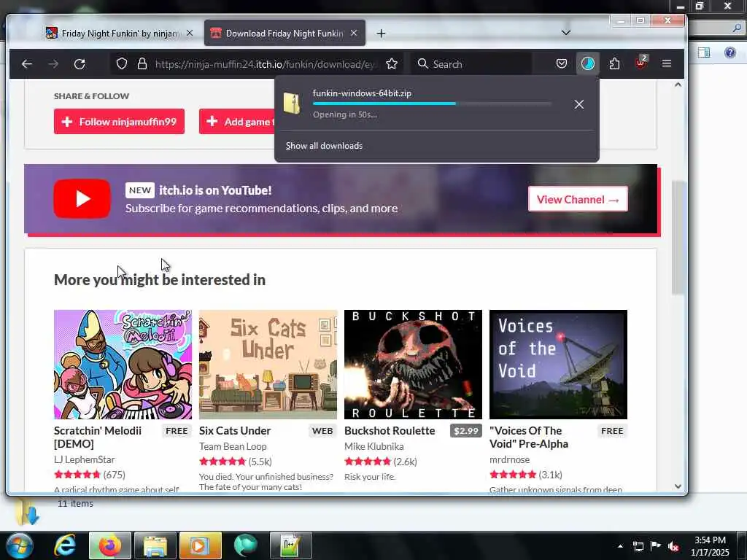
Task: Open the Six Cats Under game thumbnail
Action: tap(268, 365)
